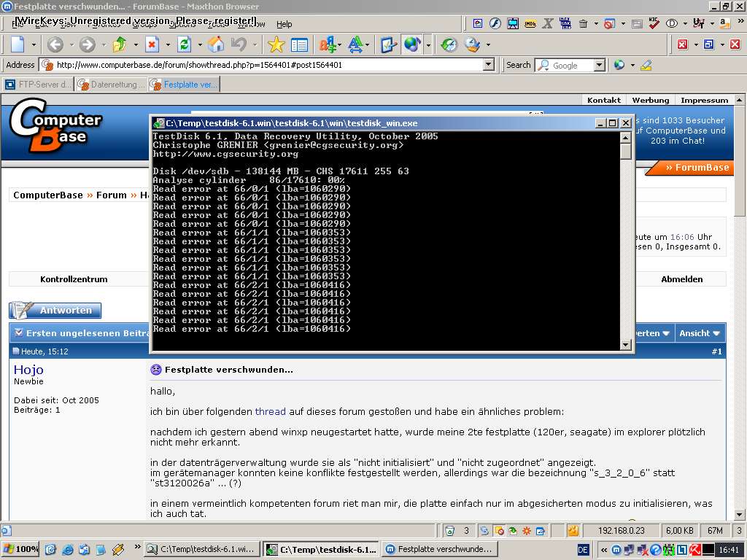Click the red Kaspersky tray icon
747x560 pixels.
(695, 550)
